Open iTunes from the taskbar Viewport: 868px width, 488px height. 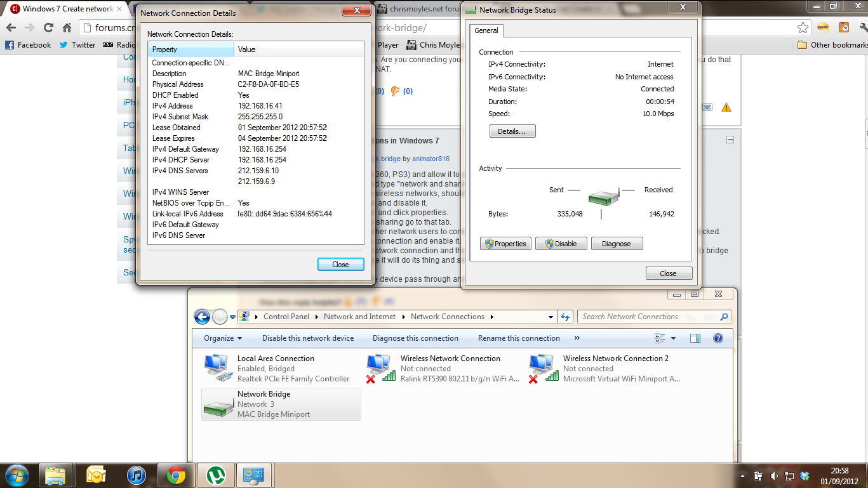click(x=137, y=475)
